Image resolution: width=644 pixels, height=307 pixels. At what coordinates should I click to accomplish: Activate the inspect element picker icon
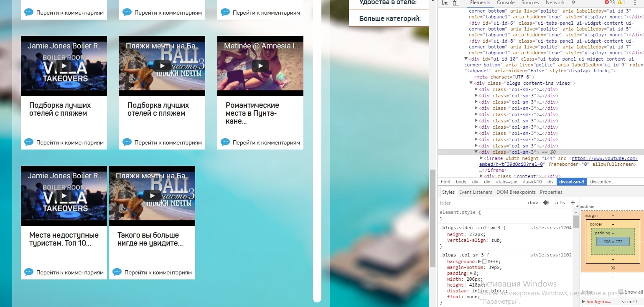click(x=445, y=3)
